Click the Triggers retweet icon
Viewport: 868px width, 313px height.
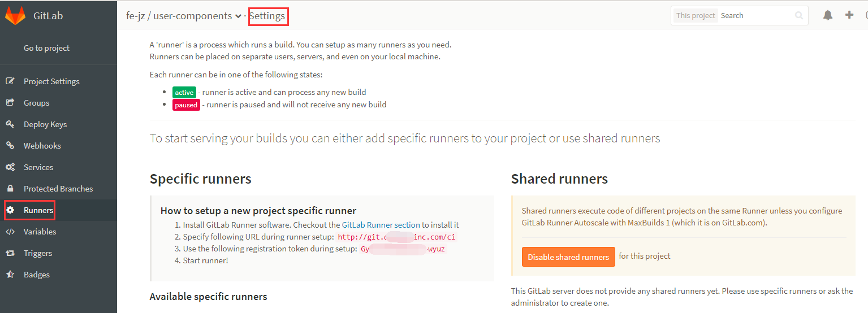coord(10,253)
